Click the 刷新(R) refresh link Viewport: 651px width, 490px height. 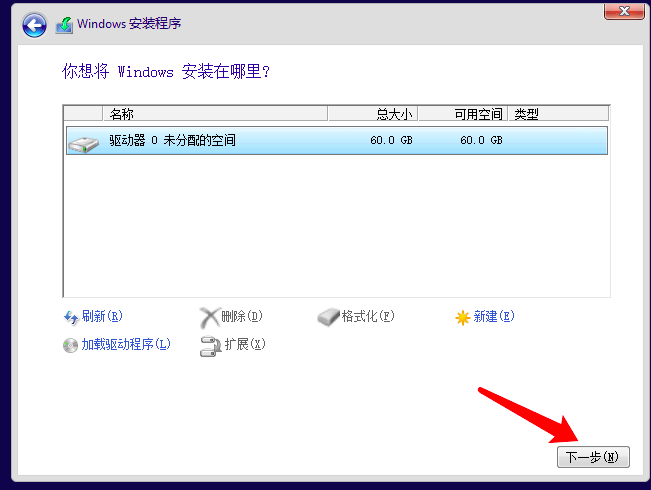102,316
